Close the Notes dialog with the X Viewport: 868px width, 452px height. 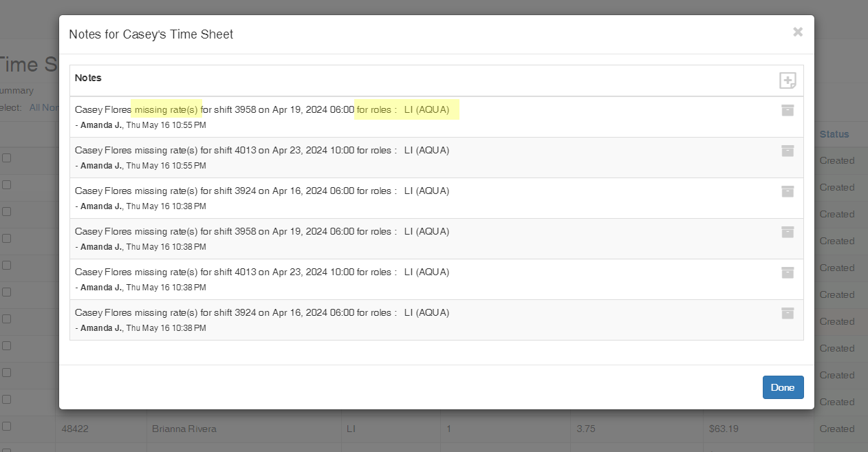point(798,32)
